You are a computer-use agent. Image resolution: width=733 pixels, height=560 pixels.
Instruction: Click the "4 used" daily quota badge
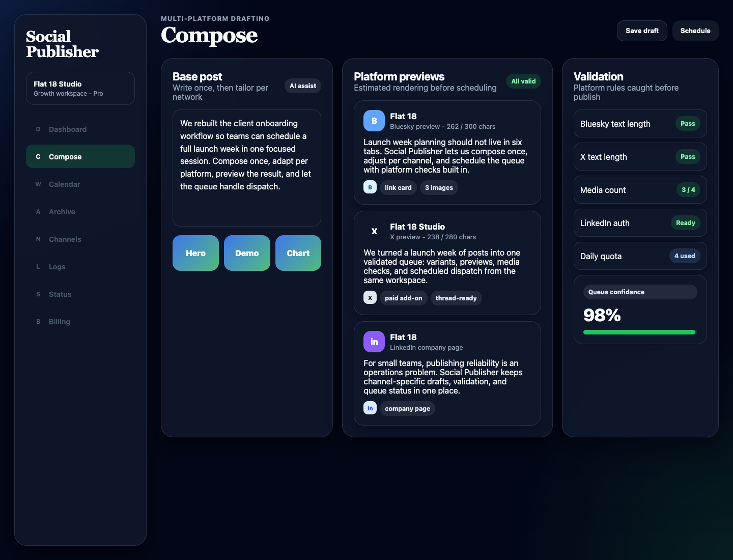[685, 256]
